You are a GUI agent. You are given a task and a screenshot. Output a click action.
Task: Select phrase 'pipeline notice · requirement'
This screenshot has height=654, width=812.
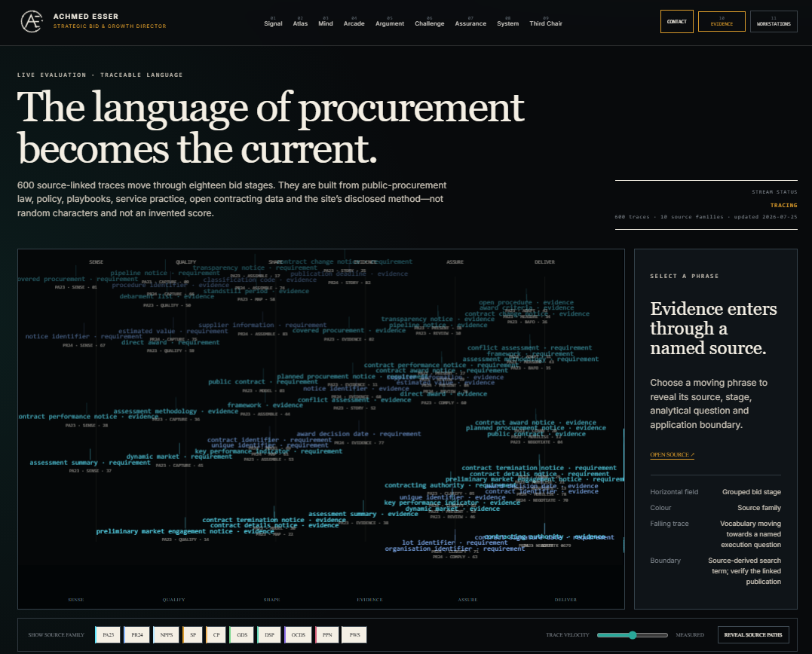164,274
